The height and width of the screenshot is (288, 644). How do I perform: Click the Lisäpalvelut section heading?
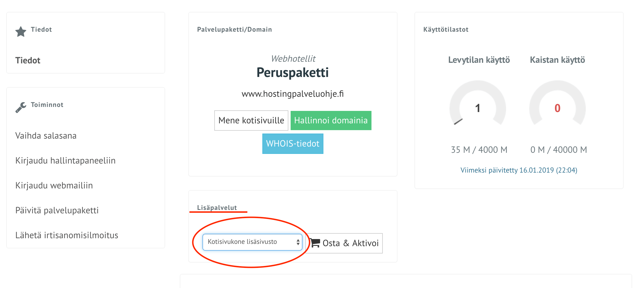click(217, 208)
